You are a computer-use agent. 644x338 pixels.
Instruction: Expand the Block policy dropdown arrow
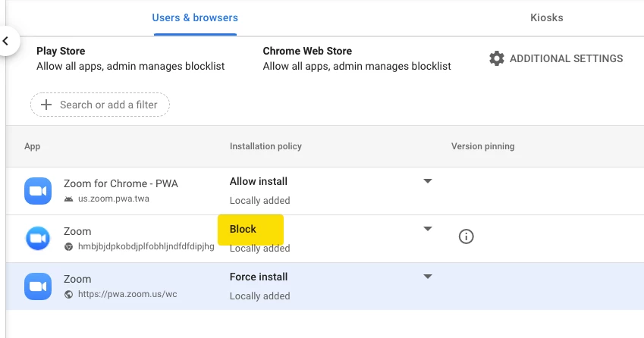[x=428, y=229]
